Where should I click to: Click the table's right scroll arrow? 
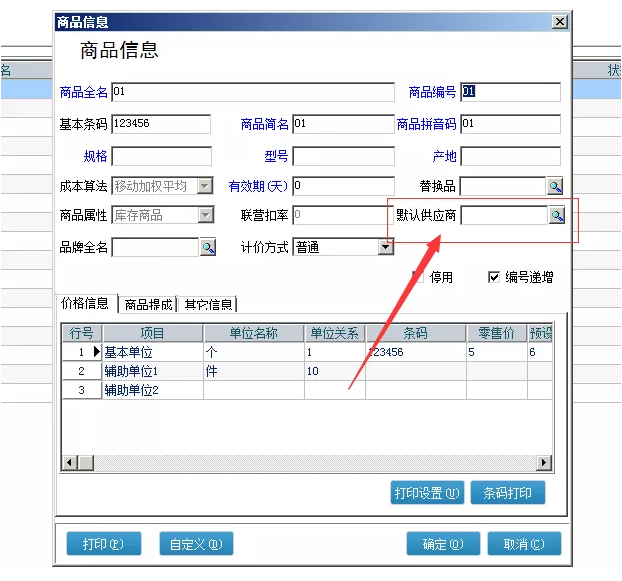coord(543,462)
